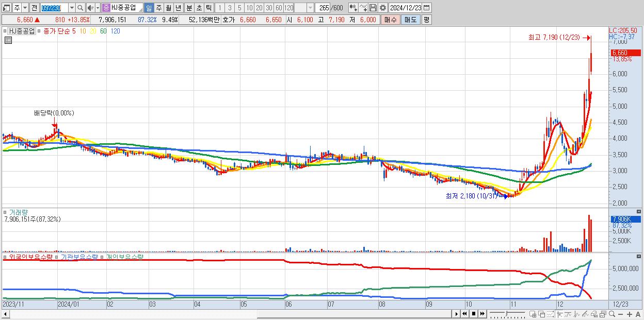Click the 평 button next to 매도

coord(426,20)
